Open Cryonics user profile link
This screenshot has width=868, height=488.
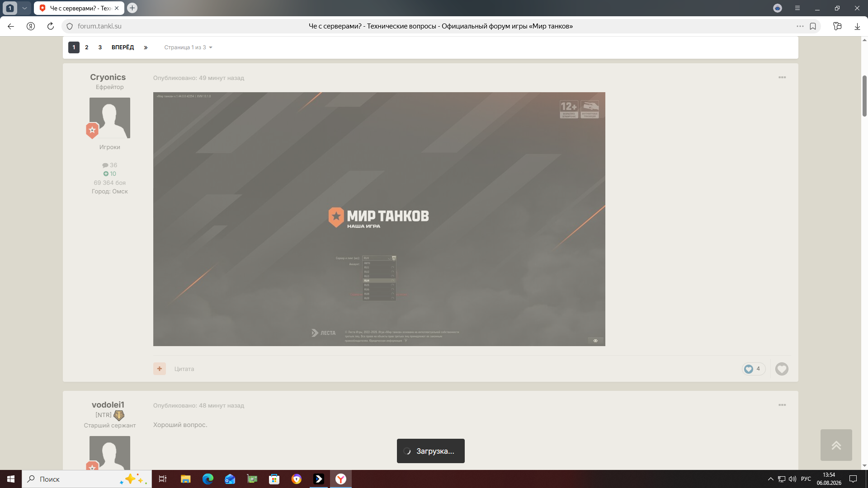(x=108, y=77)
